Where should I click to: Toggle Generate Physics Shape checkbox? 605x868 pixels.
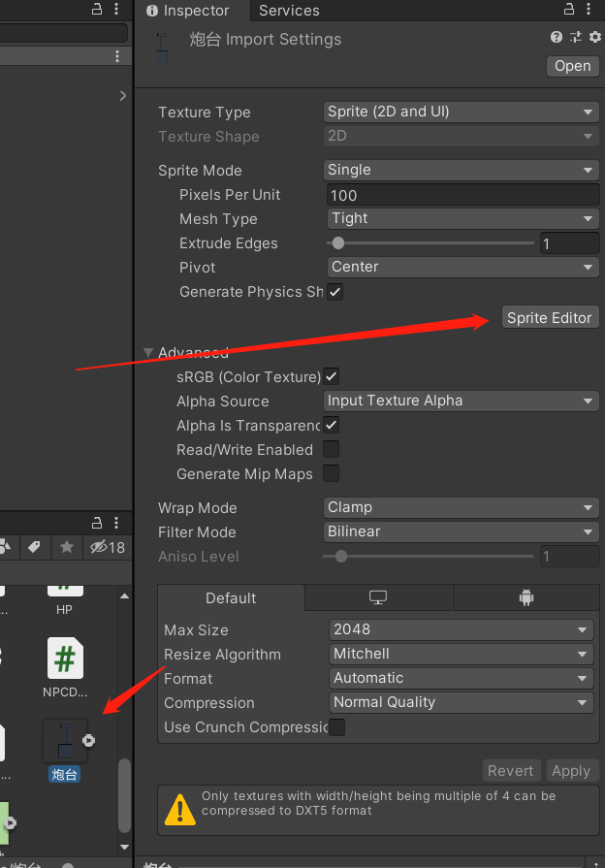(x=334, y=292)
